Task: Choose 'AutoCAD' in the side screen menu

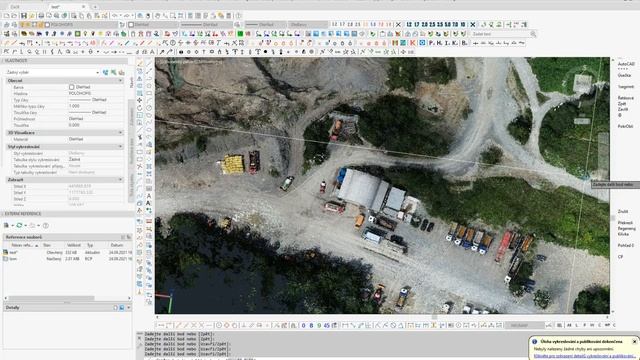Action: pos(626,64)
